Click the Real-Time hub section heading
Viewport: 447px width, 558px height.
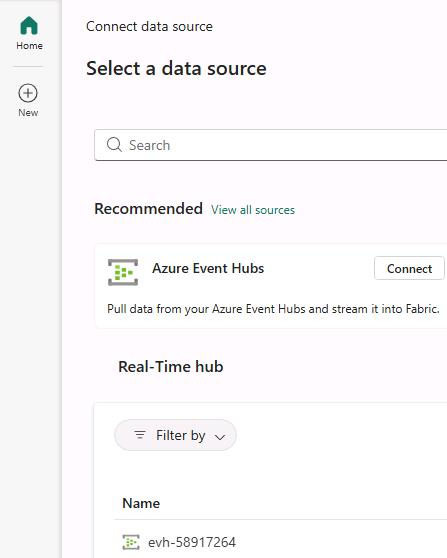click(171, 367)
